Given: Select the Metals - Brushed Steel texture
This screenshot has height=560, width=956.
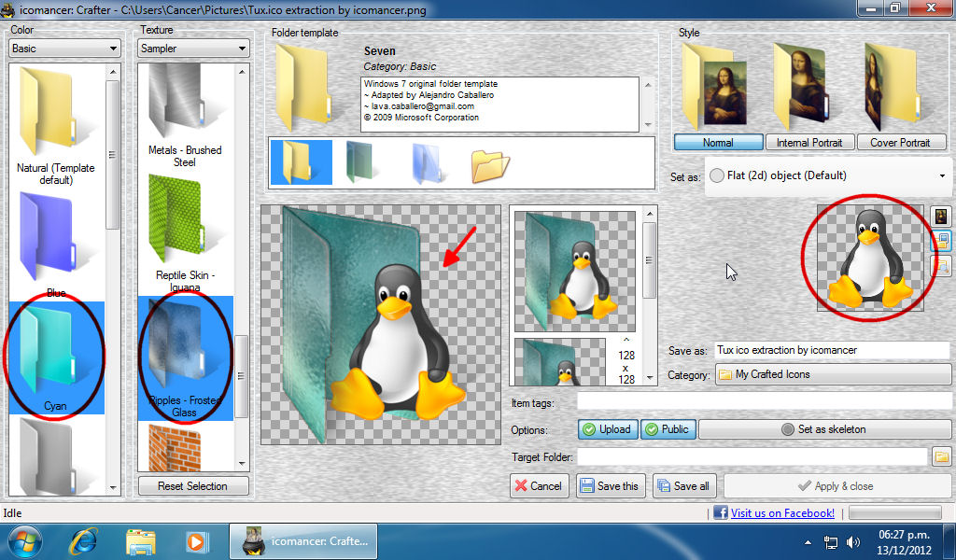Looking at the screenshot, I should 185,116.
